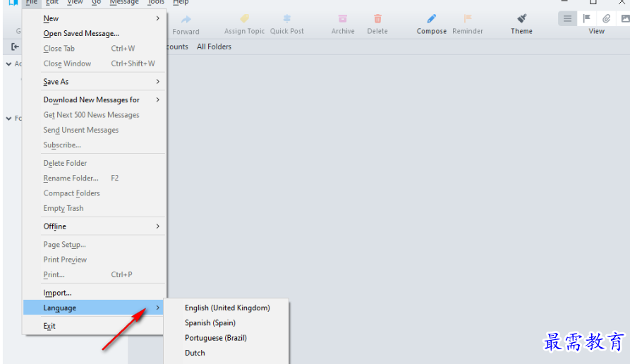Click the collapse sidebar arrow icon
Image resolution: width=630 pixels, height=364 pixels.
coord(15,47)
